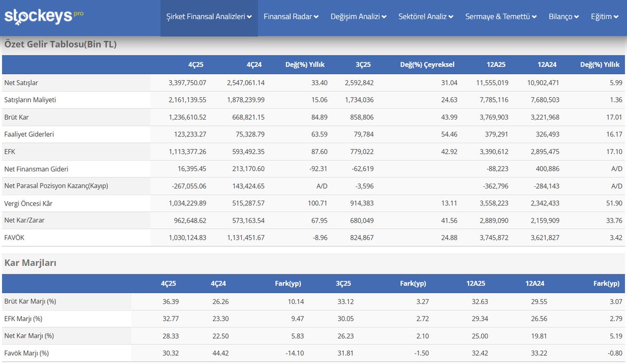This screenshot has width=627, height=364.
Task: Expand Sektörel Analiz menu
Action: pyautogui.click(x=426, y=17)
